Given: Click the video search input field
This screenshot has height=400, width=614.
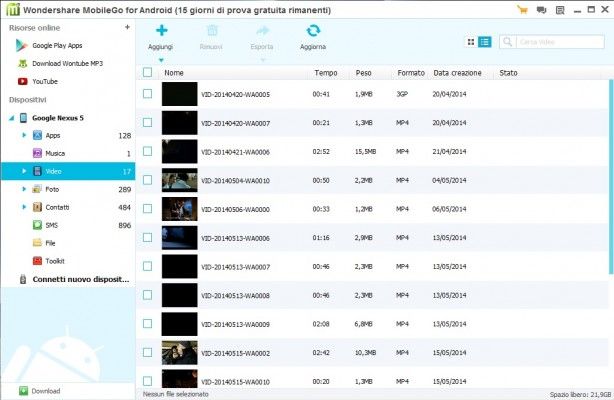Looking at the screenshot, I should coord(560,42).
